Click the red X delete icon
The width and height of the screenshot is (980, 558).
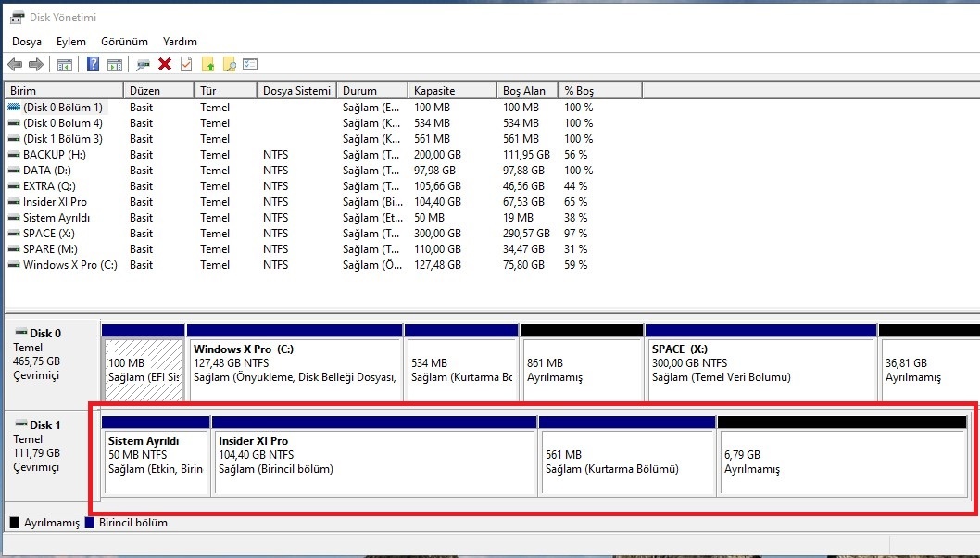(x=165, y=64)
